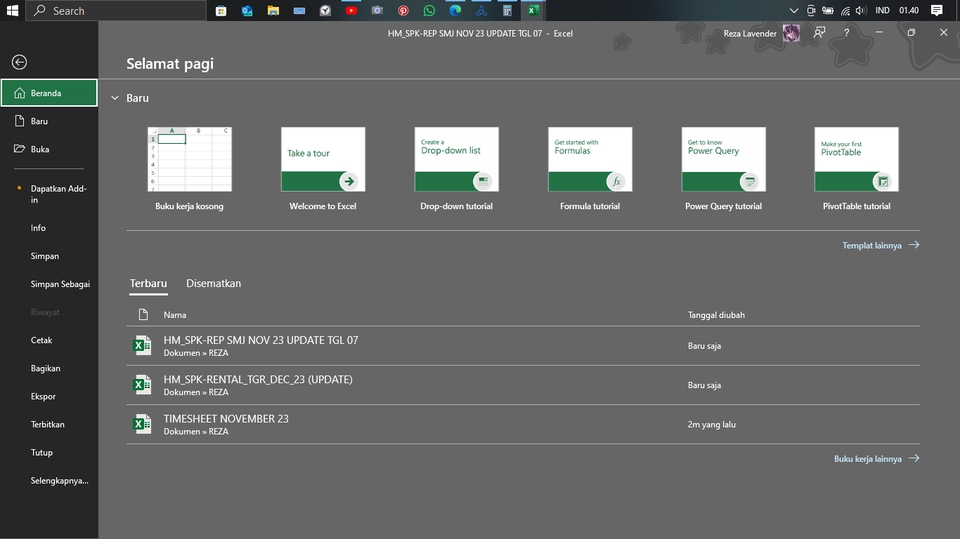Image resolution: width=960 pixels, height=539 pixels.
Task: Create a Buku kerja kosong blank workbook
Action: coord(189,168)
